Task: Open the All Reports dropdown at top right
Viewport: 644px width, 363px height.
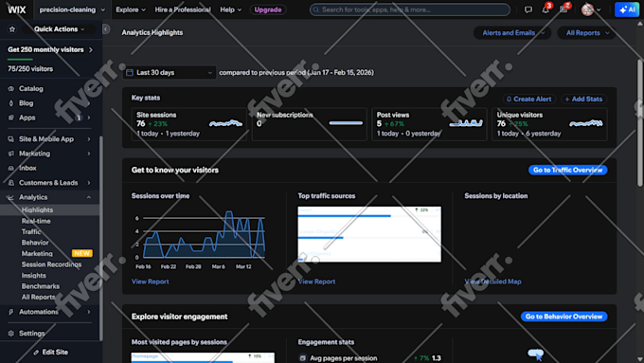Action: (586, 33)
